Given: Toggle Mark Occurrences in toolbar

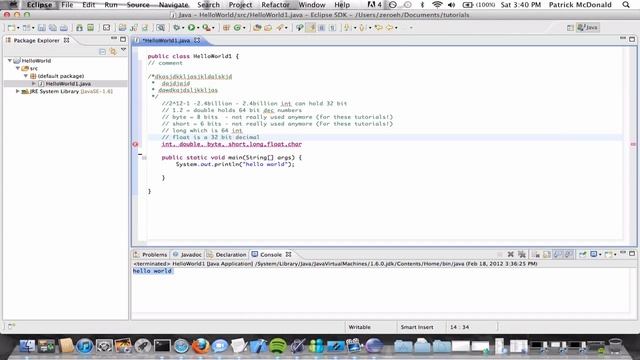Looking at the screenshot, I should (312, 28).
